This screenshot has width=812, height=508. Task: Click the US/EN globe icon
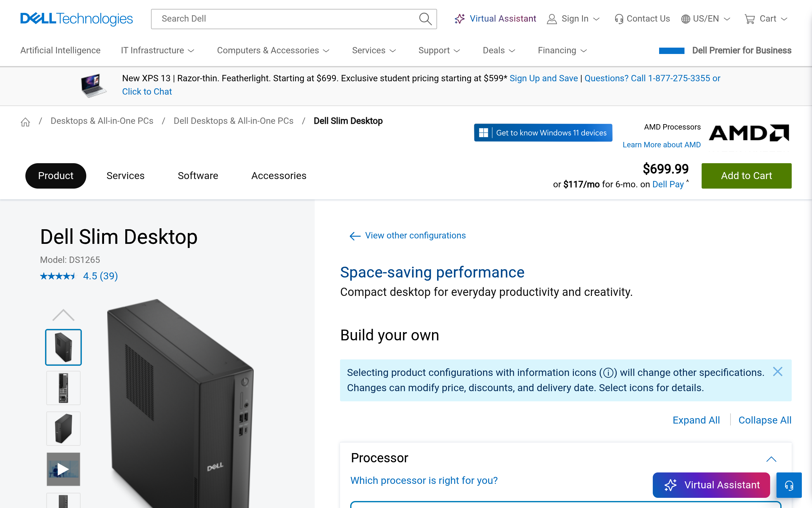(685, 19)
